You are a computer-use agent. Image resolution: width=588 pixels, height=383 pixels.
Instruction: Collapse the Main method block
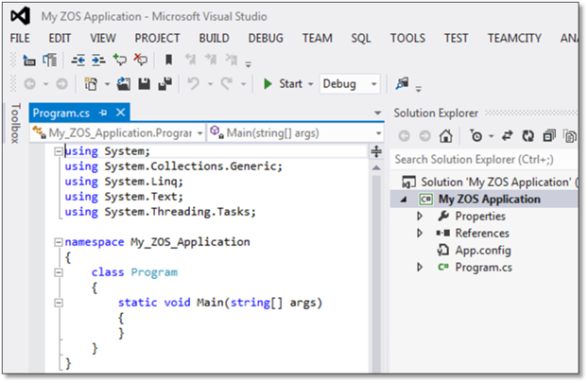coord(58,303)
